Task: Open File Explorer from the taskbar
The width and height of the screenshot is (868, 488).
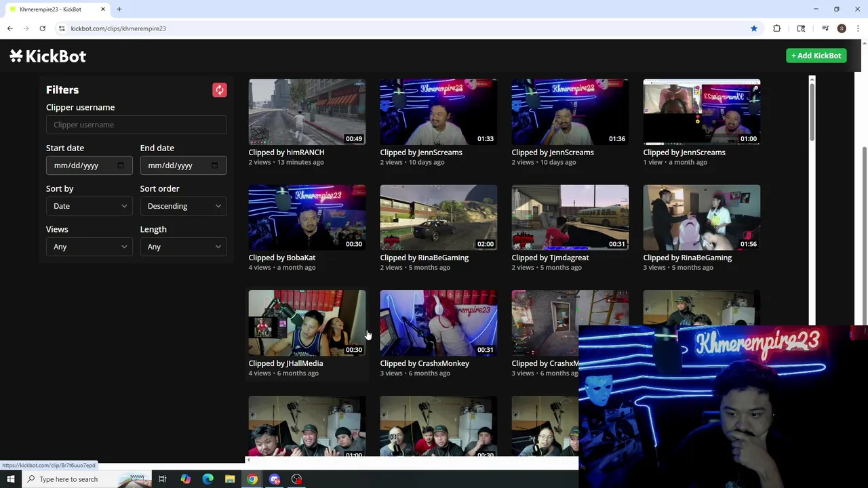Action: pos(230,479)
